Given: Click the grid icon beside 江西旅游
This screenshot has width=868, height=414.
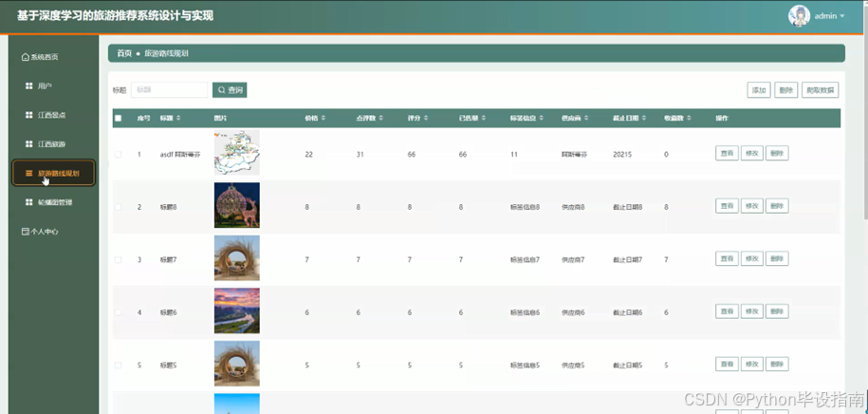Looking at the screenshot, I should (x=28, y=144).
